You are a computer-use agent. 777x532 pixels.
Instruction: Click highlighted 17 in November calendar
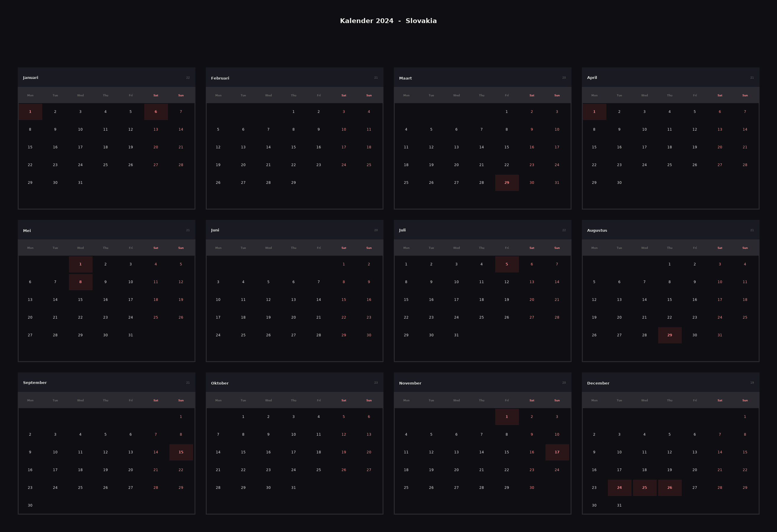pos(557,452)
